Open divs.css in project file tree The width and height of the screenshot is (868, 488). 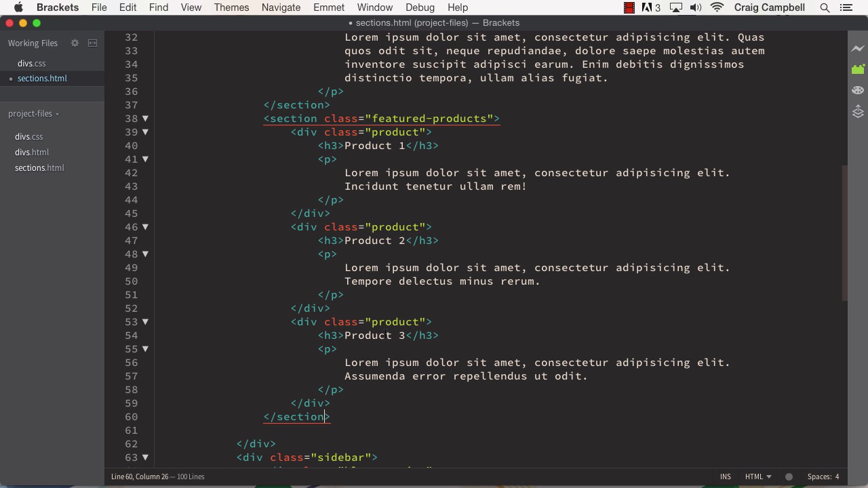click(x=28, y=137)
